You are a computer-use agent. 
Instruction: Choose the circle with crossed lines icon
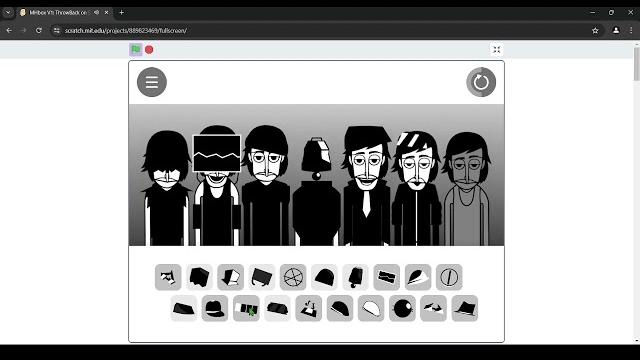click(x=293, y=277)
